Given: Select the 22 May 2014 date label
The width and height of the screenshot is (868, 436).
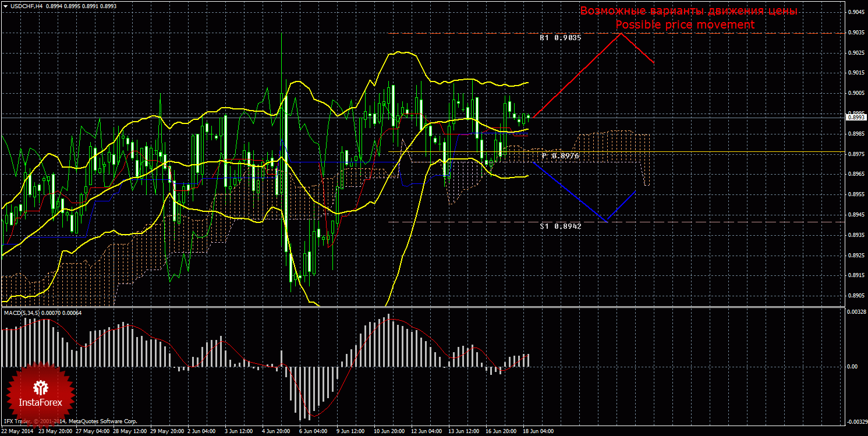Looking at the screenshot, I should [x=17, y=432].
